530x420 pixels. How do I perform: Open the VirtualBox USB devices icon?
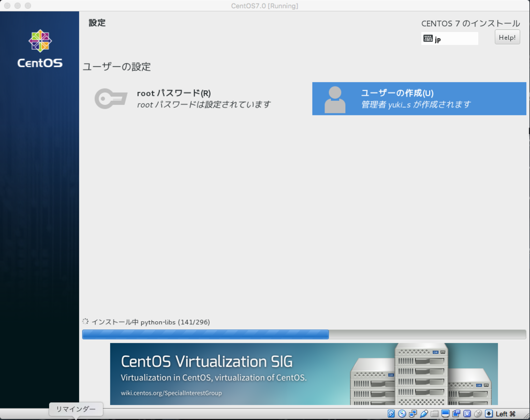(x=423, y=414)
